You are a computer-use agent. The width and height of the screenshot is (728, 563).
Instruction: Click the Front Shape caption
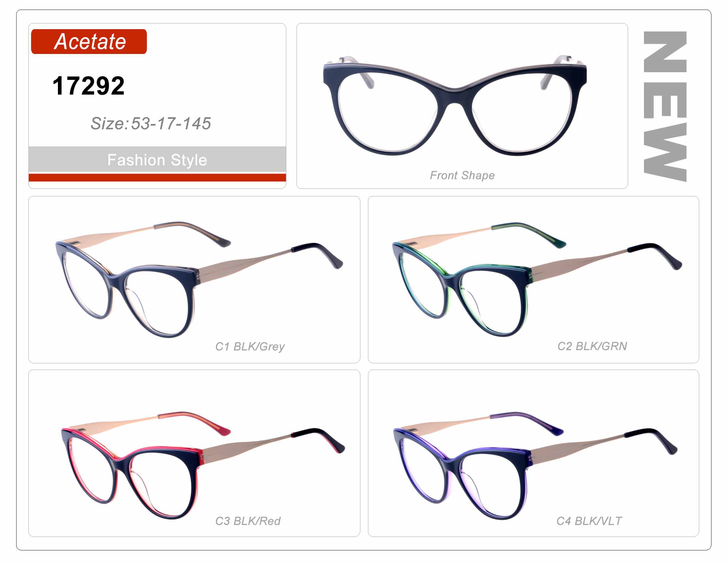tap(462, 176)
